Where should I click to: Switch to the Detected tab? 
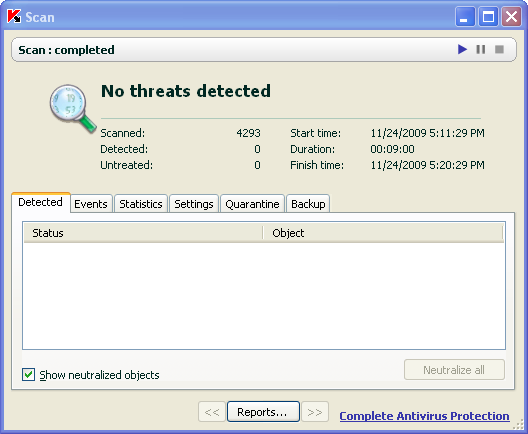40,202
